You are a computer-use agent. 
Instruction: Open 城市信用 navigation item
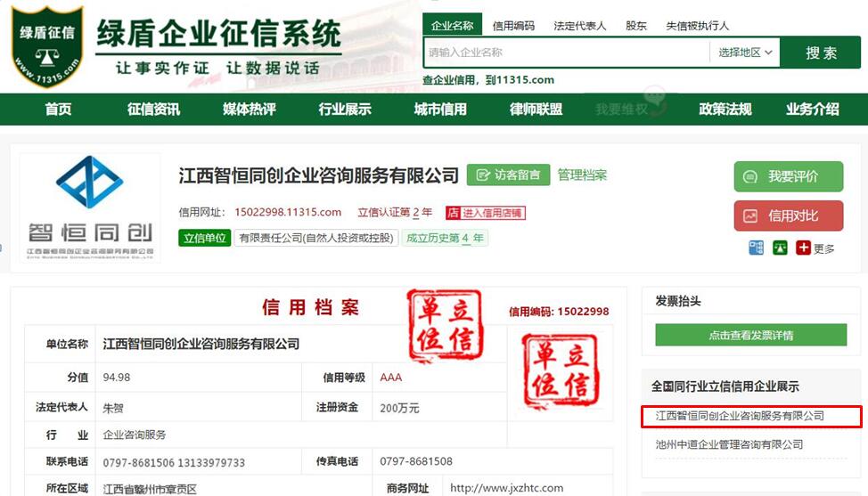440,109
